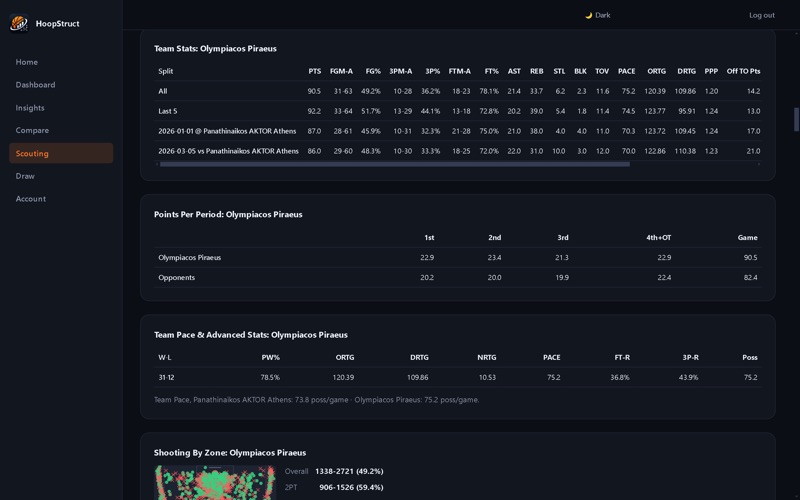Click the Opponents row label

(176, 278)
